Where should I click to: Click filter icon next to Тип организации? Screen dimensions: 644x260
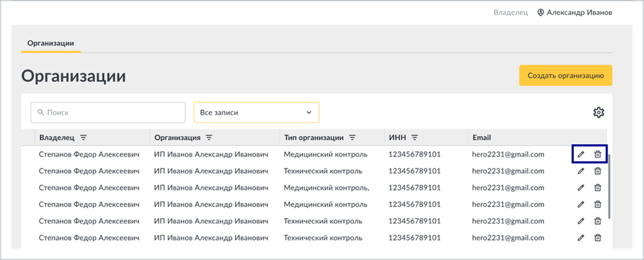pyautogui.click(x=352, y=138)
